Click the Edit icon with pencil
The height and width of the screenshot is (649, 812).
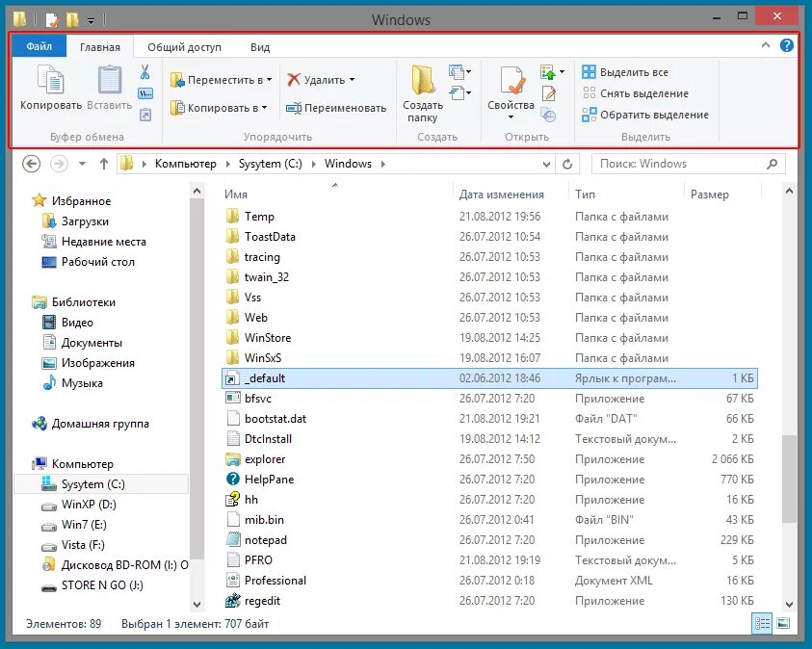point(548,93)
